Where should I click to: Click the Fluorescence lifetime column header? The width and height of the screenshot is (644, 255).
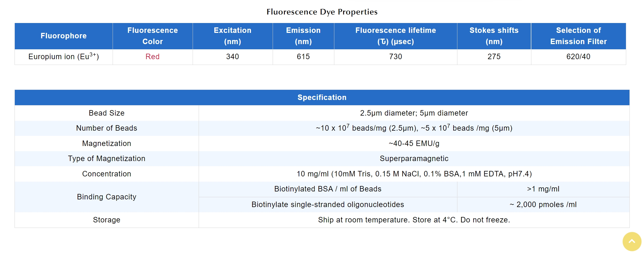click(x=395, y=36)
